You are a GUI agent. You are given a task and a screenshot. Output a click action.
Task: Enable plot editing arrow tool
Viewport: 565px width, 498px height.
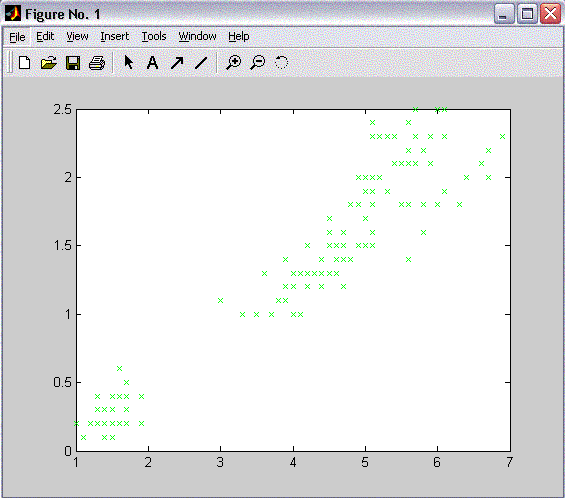coord(129,62)
